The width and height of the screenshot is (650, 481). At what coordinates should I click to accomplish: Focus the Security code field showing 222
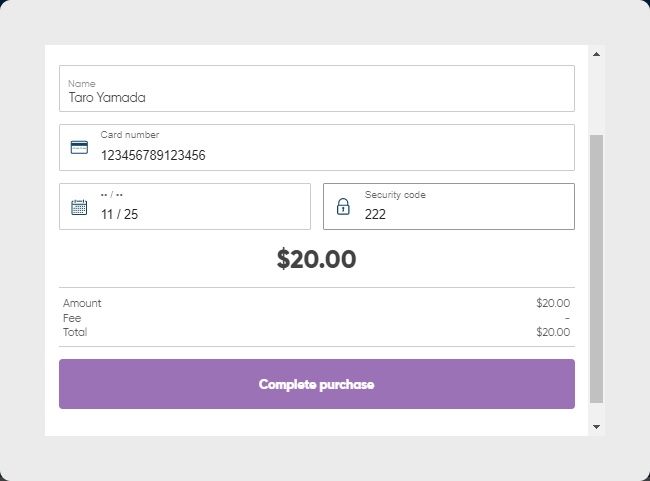pos(460,213)
